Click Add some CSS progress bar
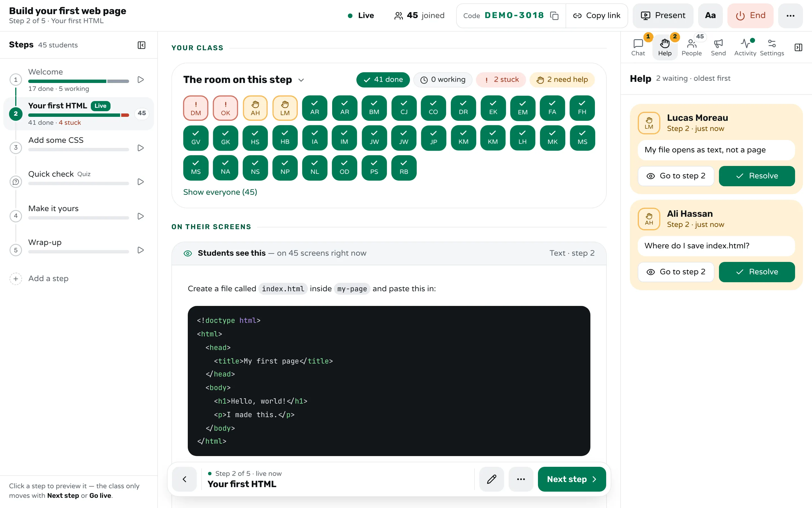 [x=78, y=150]
